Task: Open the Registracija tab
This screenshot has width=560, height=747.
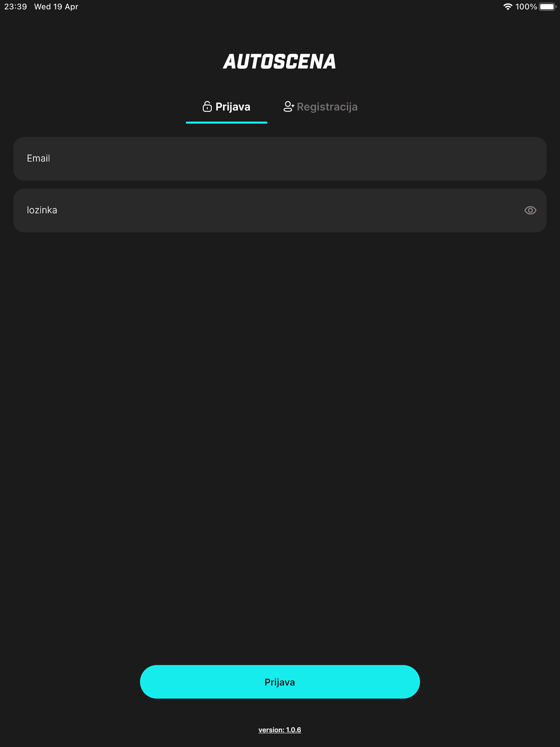Action: 320,107
